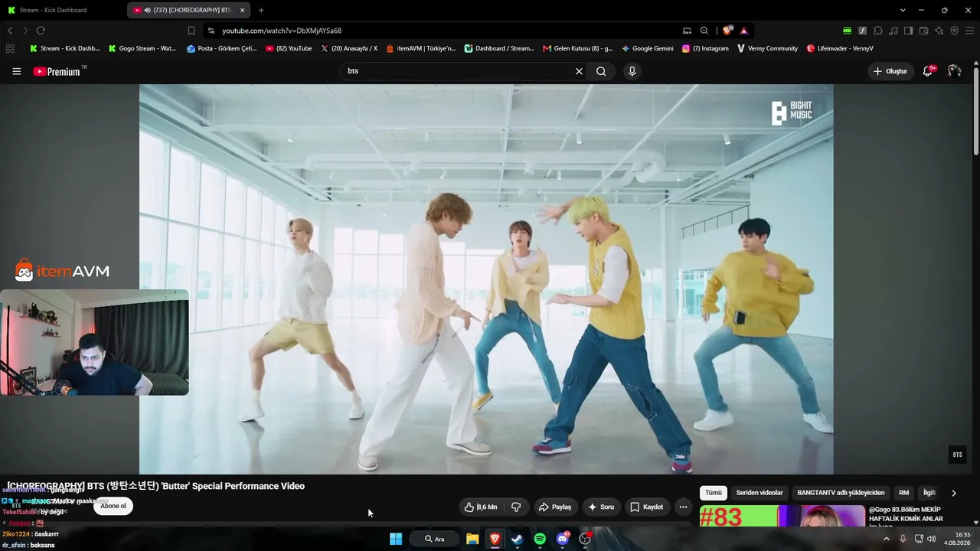Open the Brave VPN shield icon
Image resolution: width=980 pixels, height=551 pixels.
click(954, 31)
